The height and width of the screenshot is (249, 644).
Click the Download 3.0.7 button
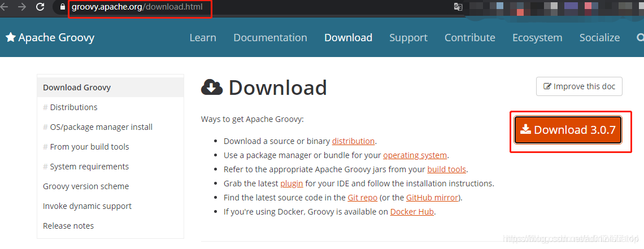point(568,130)
